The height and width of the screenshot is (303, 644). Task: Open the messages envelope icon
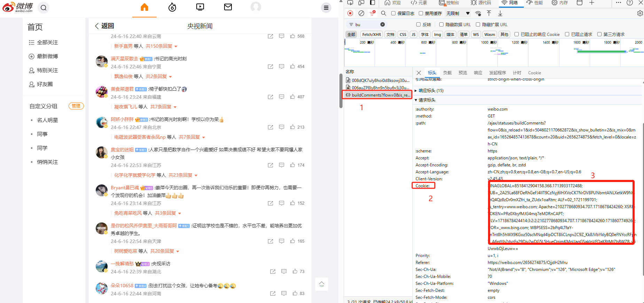coord(228,7)
